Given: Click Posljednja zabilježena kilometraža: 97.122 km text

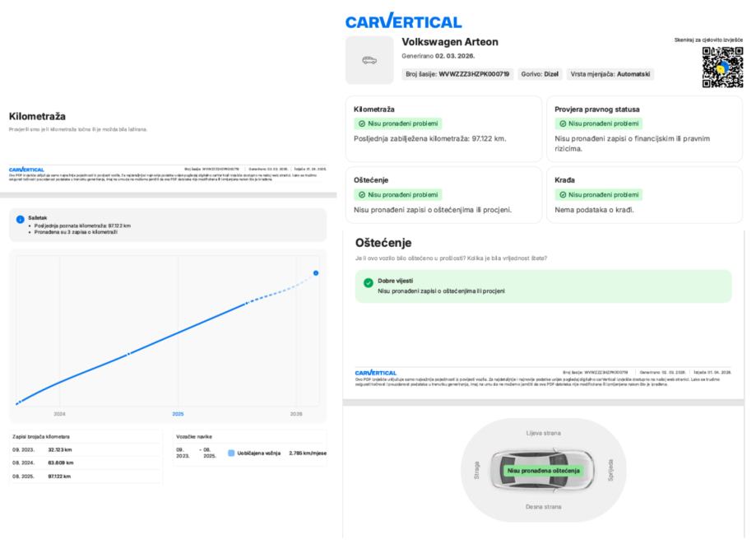Looking at the screenshot, I should (x=430, y=139).
